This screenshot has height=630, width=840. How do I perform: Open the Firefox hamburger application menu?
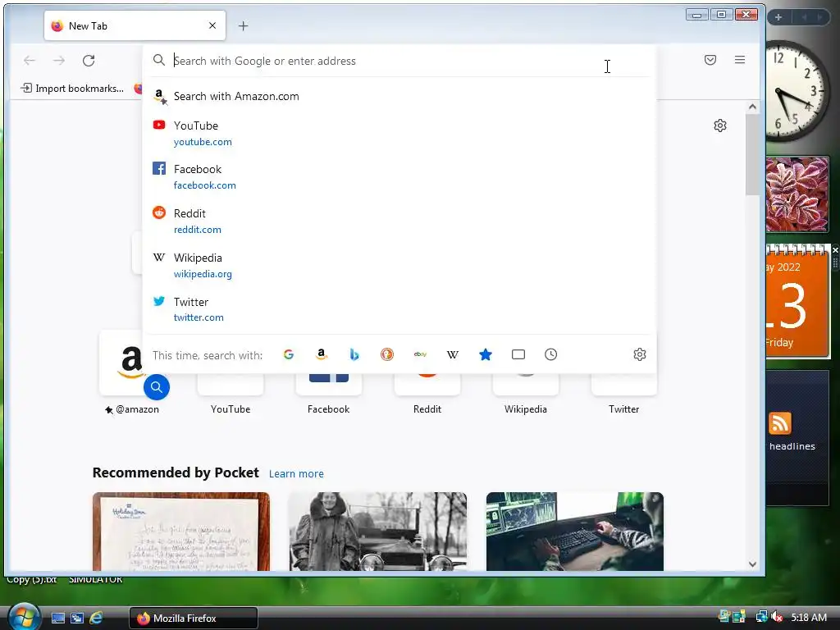tap(740, 60)
